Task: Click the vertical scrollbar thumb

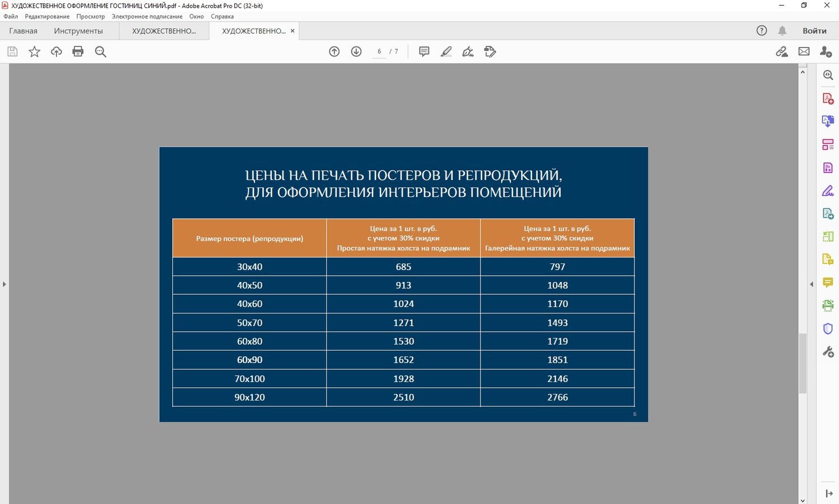Action: pos(803,363)
